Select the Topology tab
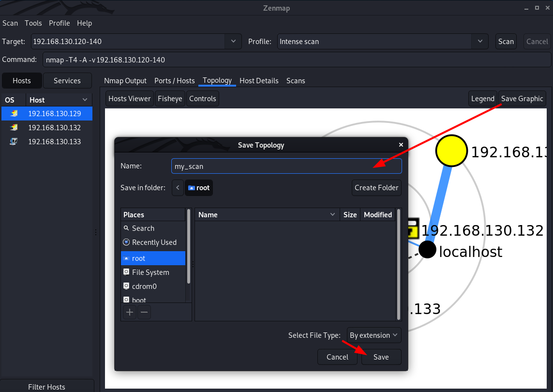553x392 pixels. tap(217, 80)
